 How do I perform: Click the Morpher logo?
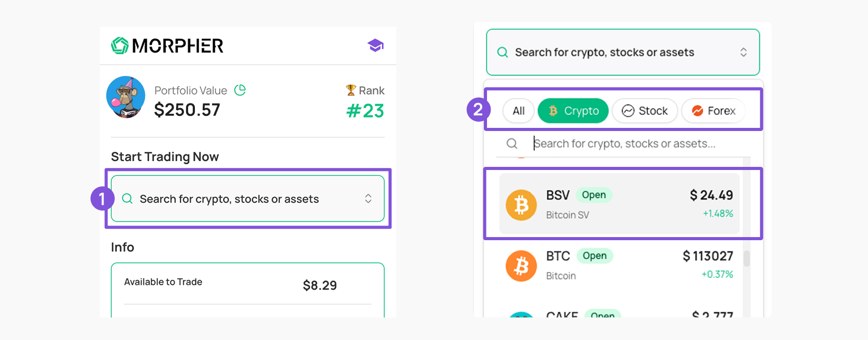coord(167,46)
